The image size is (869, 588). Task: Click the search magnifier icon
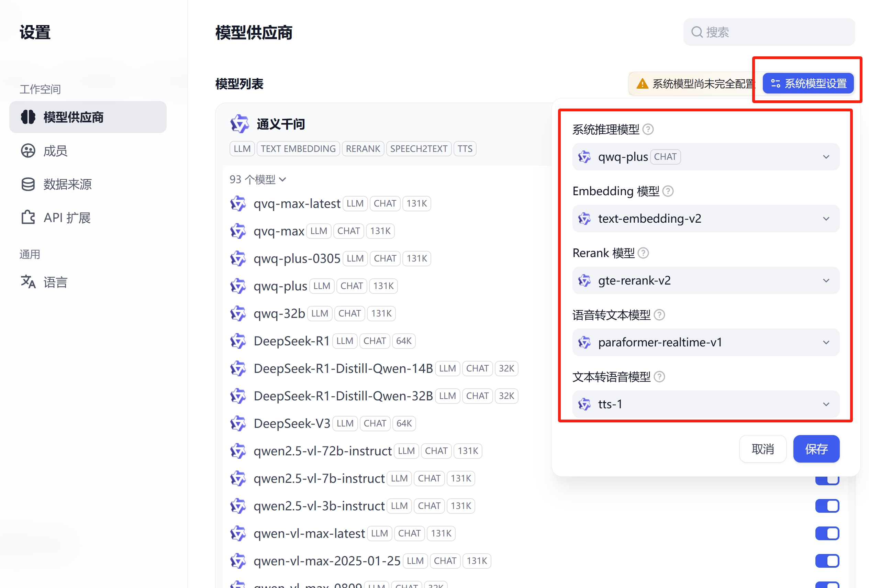[x=697, y=32]
